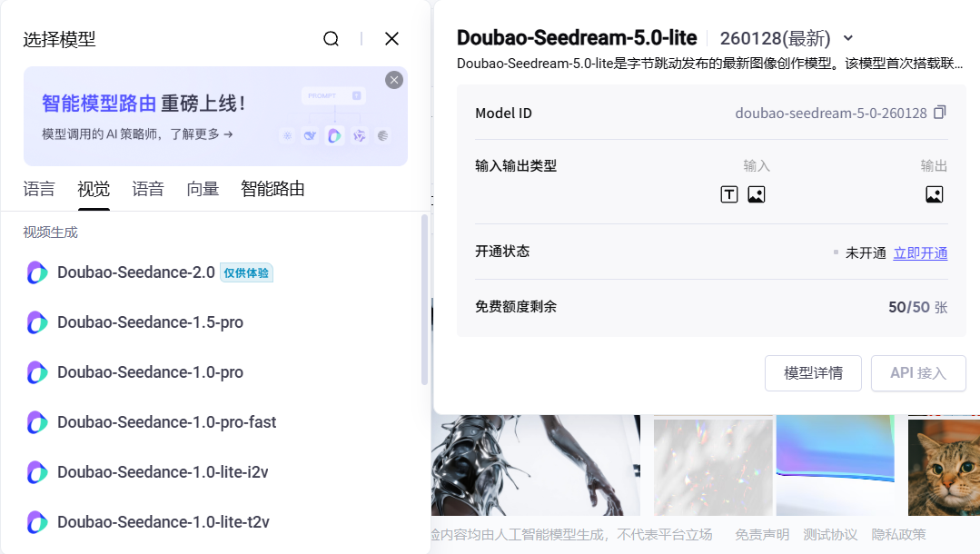
Task: Click the image input type icon
Action: tap(757, 194)
